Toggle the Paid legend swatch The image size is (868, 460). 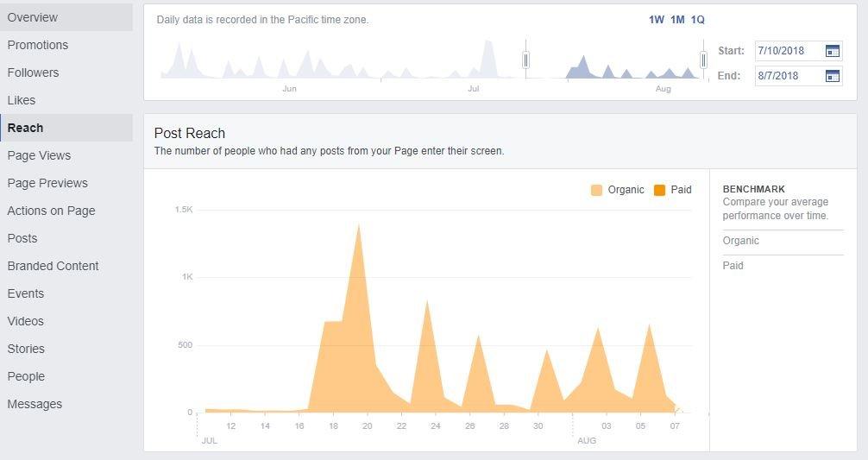(x=659, y=190)
